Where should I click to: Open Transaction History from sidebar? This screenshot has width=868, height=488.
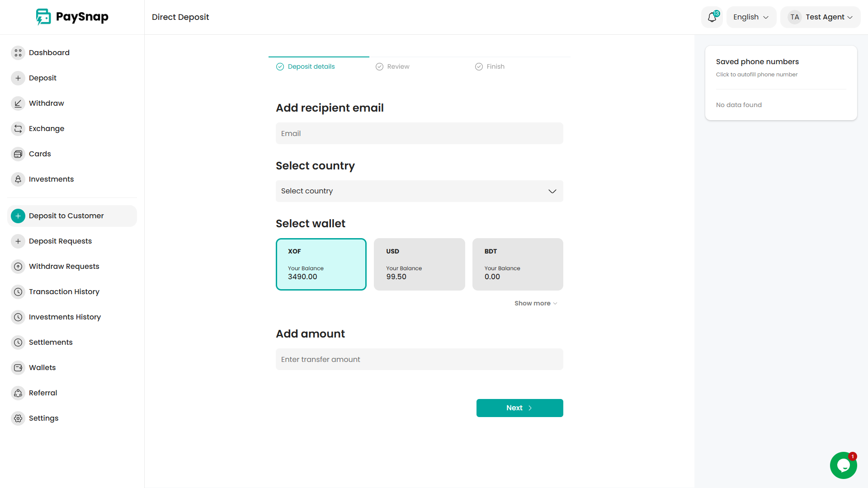(64, 292)
